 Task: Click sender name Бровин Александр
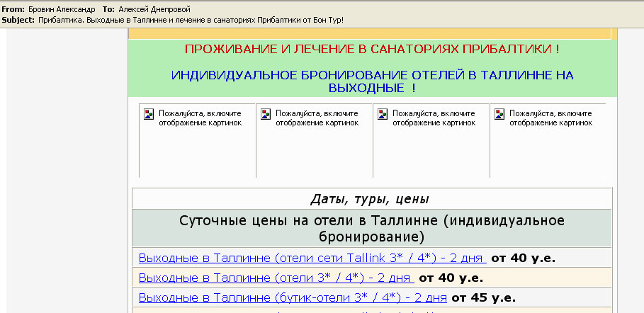point(62,9)
